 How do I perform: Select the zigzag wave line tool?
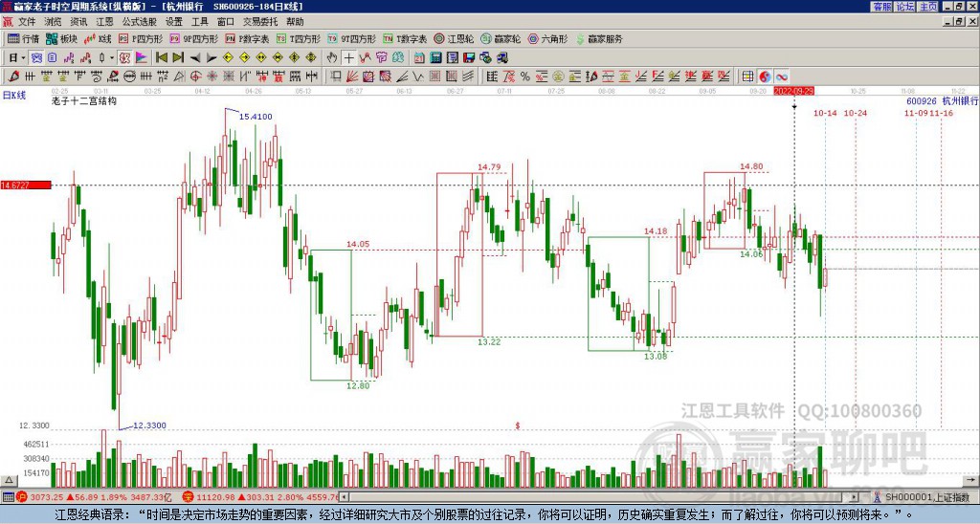418,76
